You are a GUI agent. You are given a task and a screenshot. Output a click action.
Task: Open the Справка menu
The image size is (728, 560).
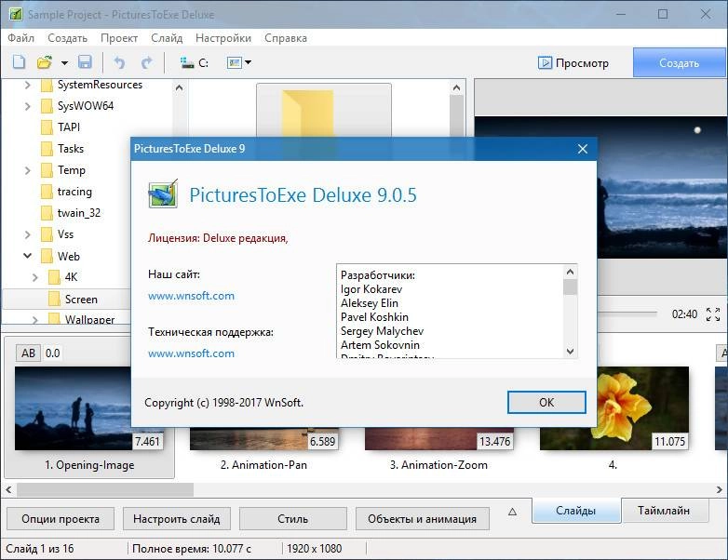click(x=286, y=38)
